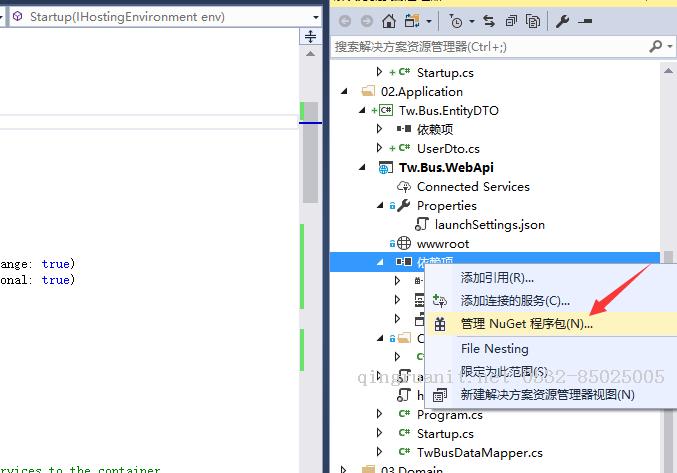This screenshot has height=473, width=677.
Task: Select the 02.Application solution folder
Action: point(421,91)
